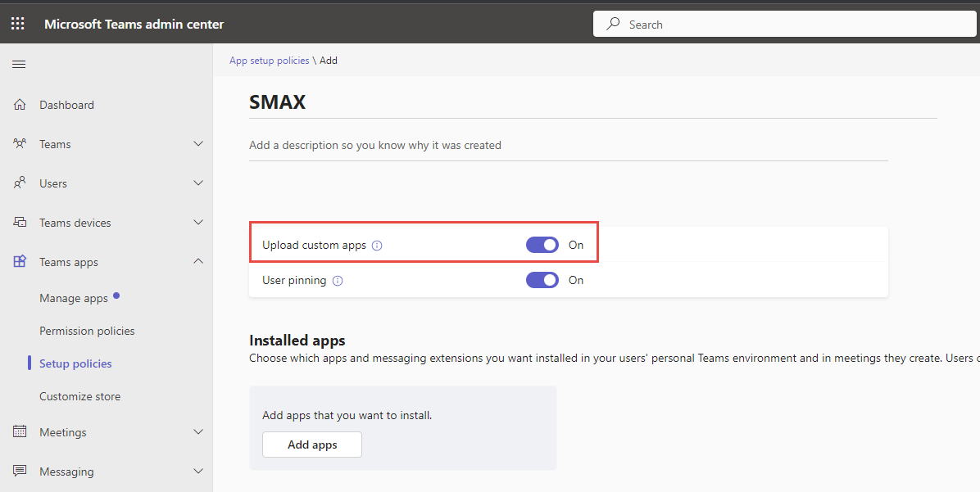This screenshot has width=980, height=492.
Task: Open the Dashboard from the sidebar
Action: pos(66,105)
